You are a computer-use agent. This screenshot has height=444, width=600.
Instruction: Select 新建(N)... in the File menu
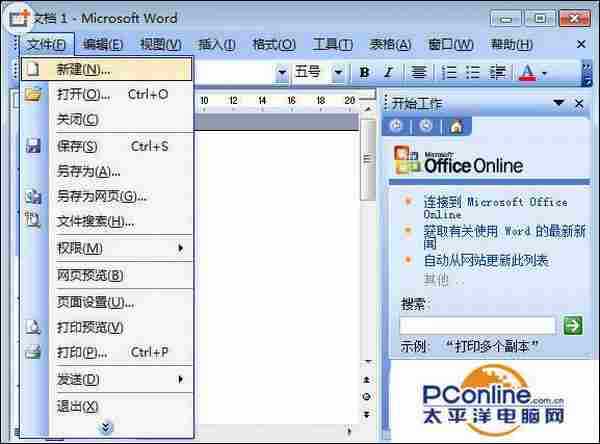(x=84, y=69)
